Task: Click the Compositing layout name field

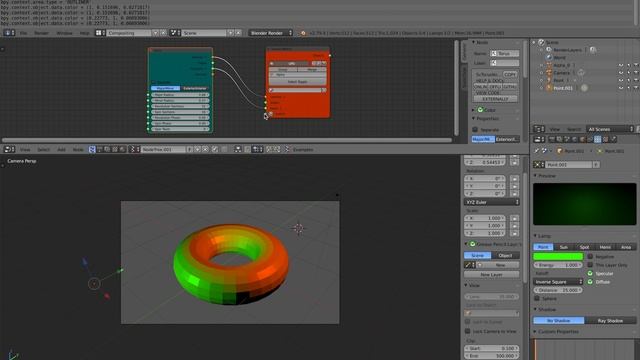Action: (x=129, y=33)
